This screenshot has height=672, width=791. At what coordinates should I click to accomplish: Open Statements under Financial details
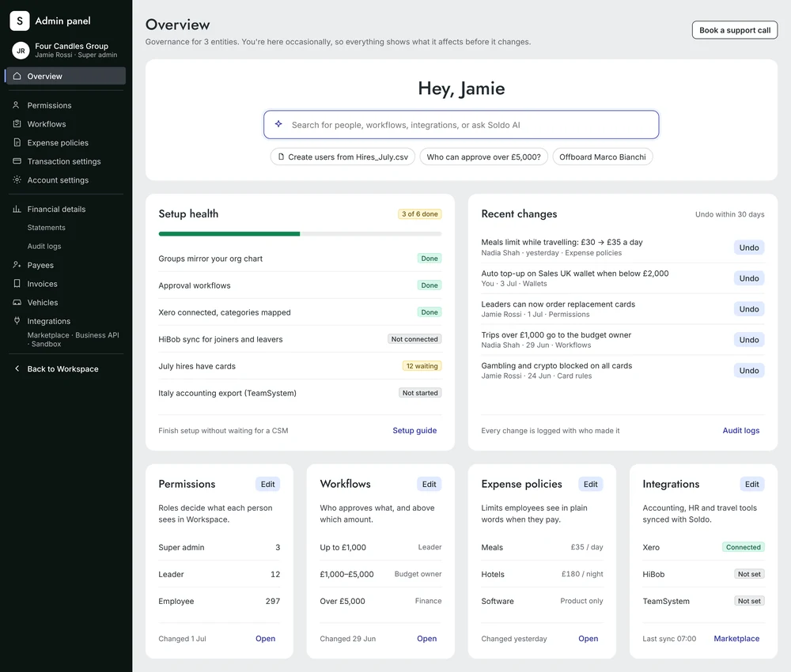click(47, 228)
